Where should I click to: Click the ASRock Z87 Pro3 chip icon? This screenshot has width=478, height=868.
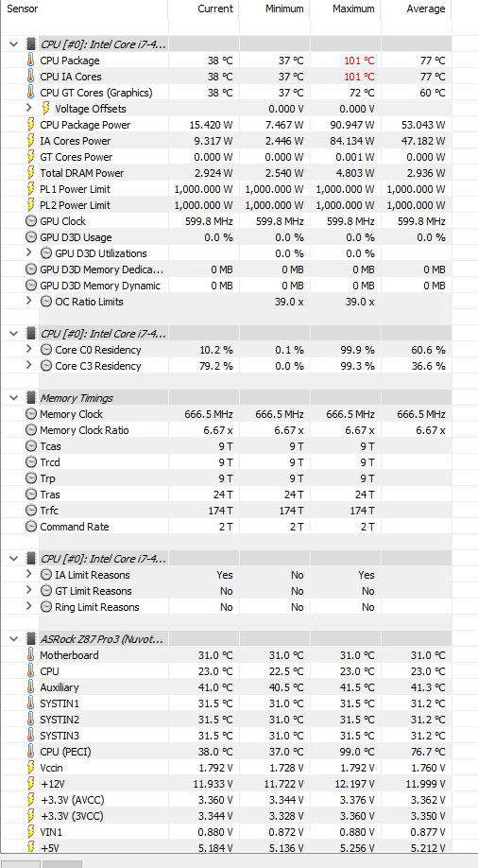click(x=31, y=639)
